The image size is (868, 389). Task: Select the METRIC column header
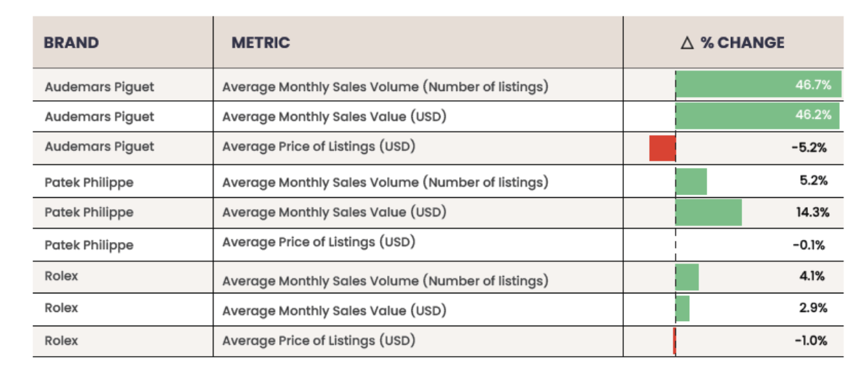click(261, 44)
